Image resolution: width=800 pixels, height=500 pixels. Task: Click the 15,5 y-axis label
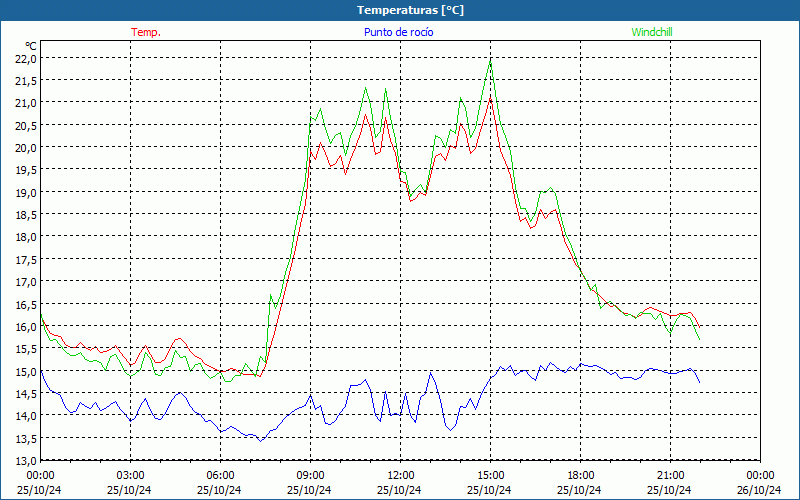coord(26,348)
